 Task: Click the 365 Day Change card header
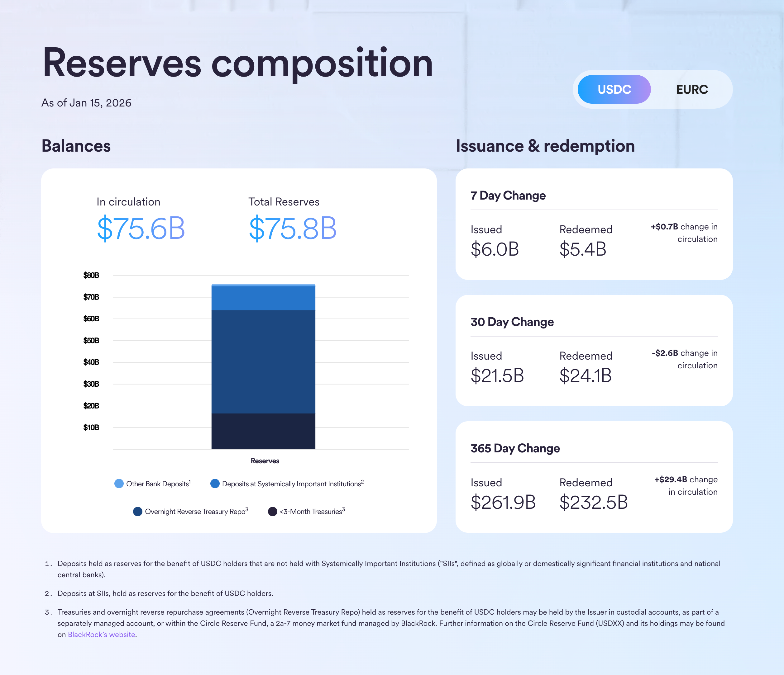tap(515, 448)
